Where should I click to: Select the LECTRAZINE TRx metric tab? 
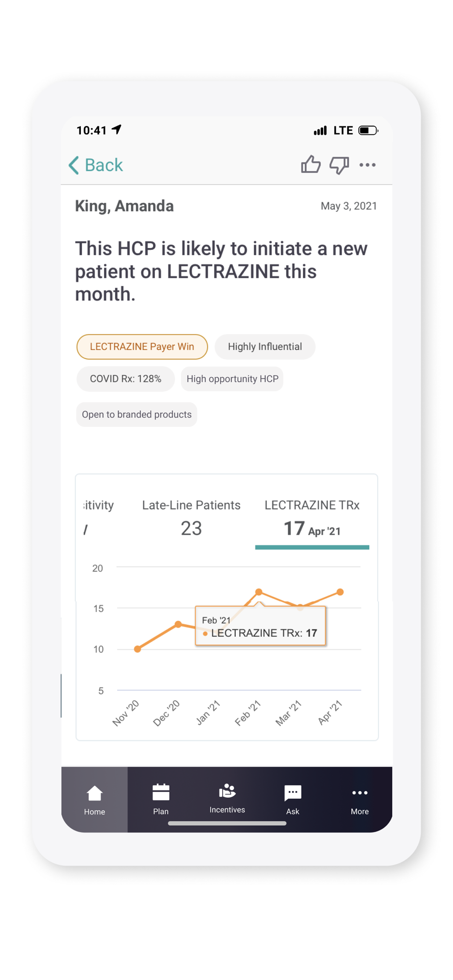click(312, 520)
